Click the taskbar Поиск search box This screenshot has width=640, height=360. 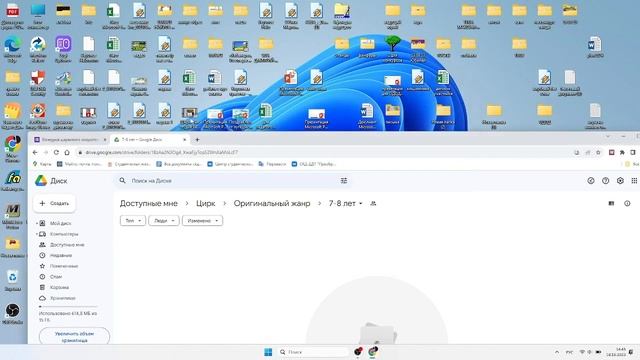click(x=313, y=352)
